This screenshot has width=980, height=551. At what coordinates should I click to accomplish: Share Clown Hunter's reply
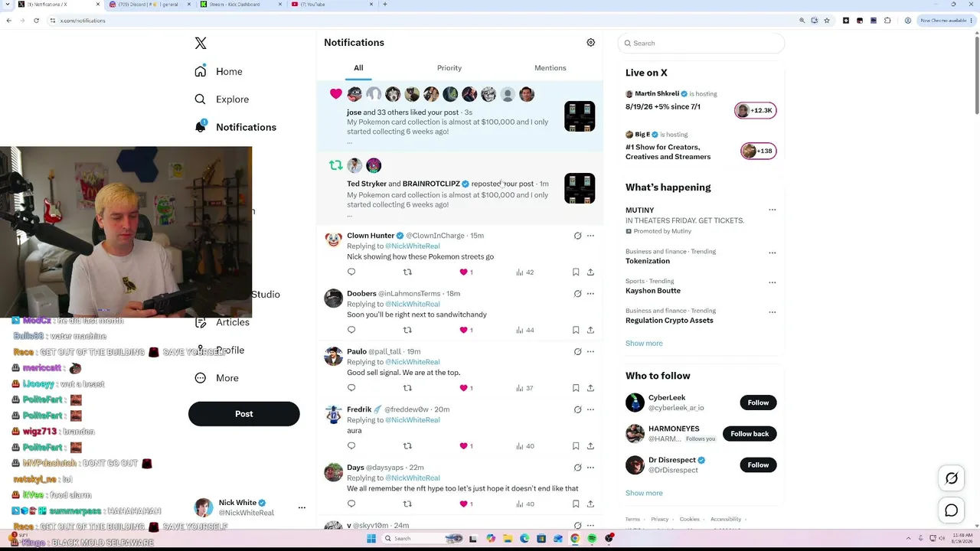[x=590, y=272]
